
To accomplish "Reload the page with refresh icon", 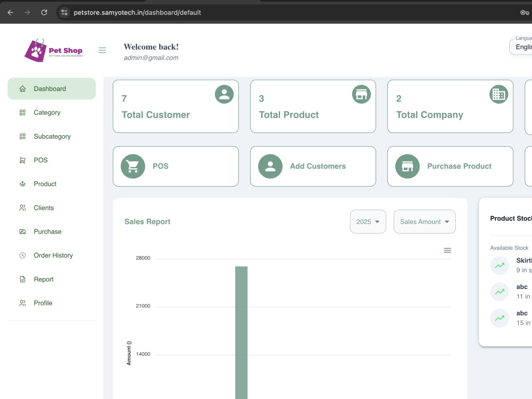I will click(x=44, y=13).
